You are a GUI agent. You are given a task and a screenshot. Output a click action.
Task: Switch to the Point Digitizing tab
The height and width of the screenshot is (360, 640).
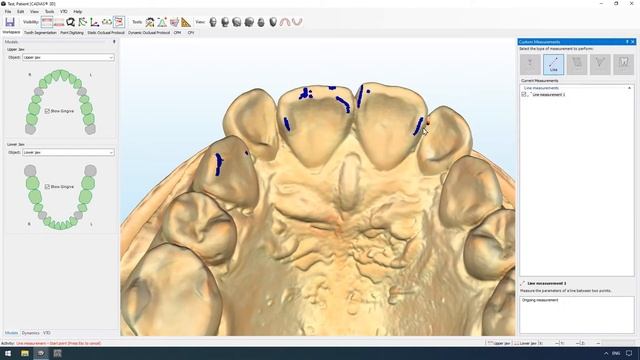(72, 32)
